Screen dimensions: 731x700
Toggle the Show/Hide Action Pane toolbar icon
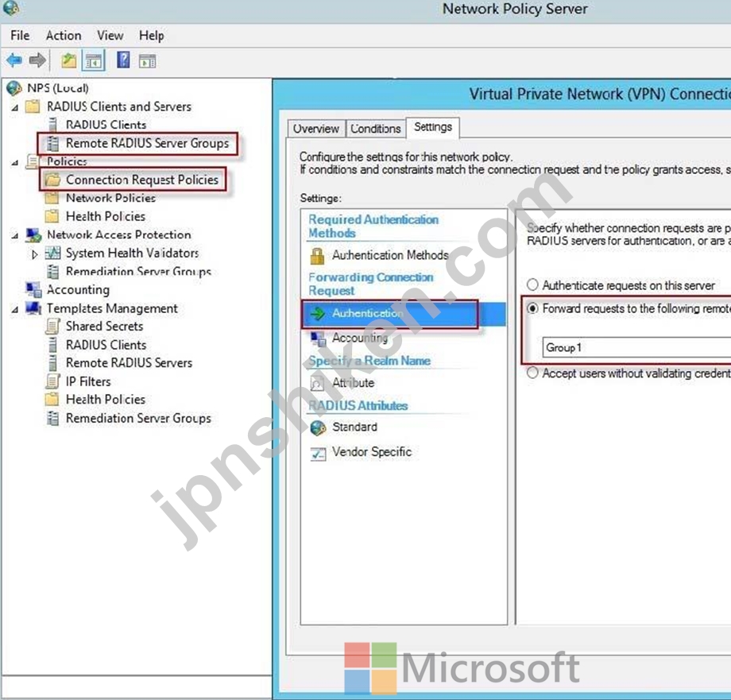click(x=147, y=61)
